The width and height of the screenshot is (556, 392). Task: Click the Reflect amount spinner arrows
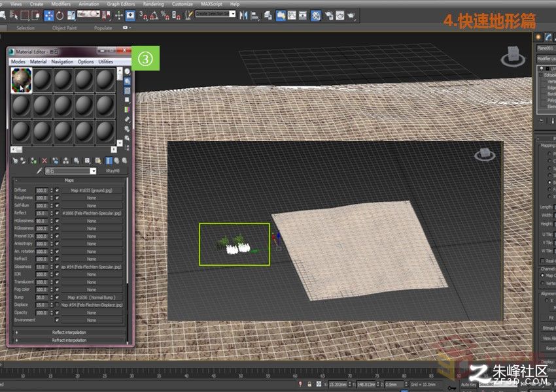[x=52, y=213]
